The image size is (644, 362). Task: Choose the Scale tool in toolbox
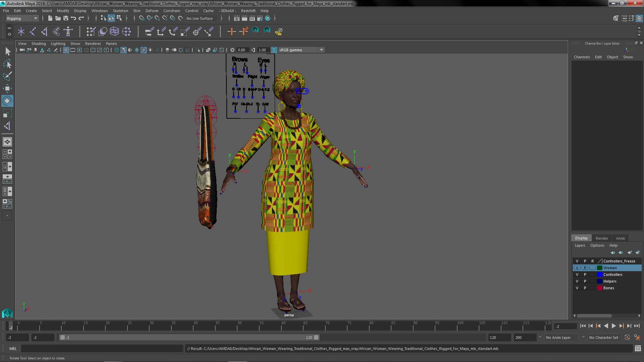(x=7, y=113)
